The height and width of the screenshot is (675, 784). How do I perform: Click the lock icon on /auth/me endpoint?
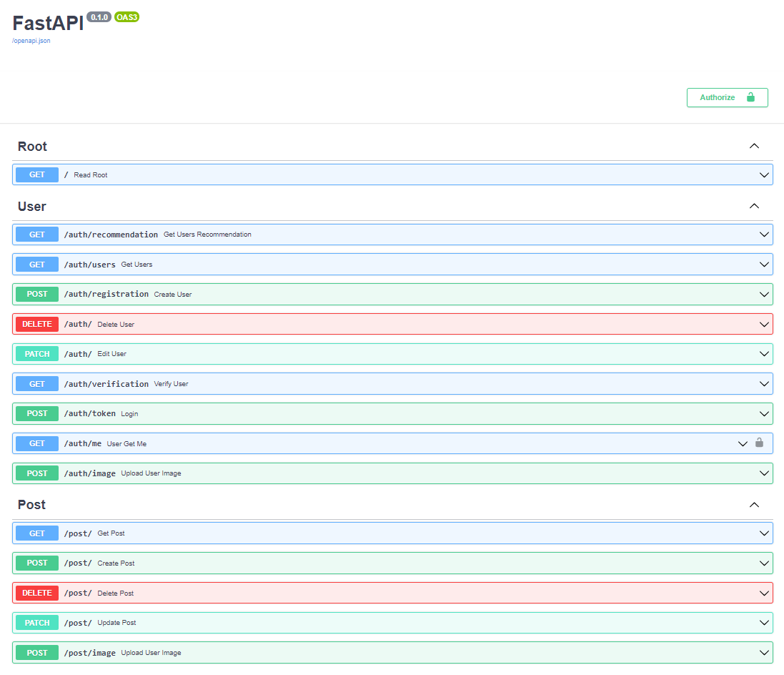(x=759, y=443)
